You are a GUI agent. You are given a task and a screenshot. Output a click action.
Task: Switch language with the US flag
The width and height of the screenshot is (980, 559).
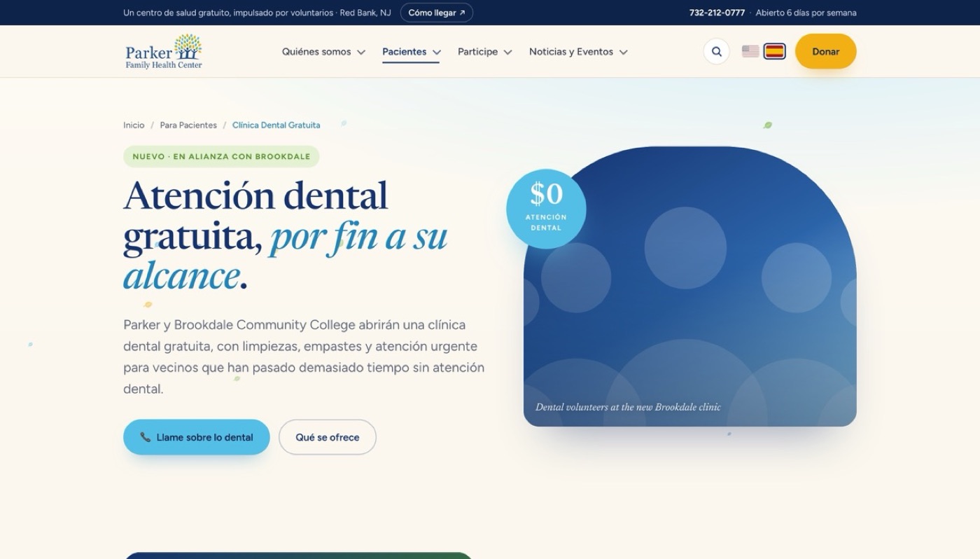(750, 51)
